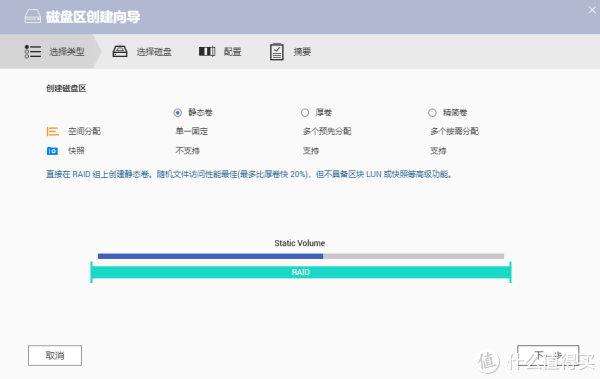Choose the 精简卷 radio option
Screen dimensions: 600x379
tap(432, 113)
